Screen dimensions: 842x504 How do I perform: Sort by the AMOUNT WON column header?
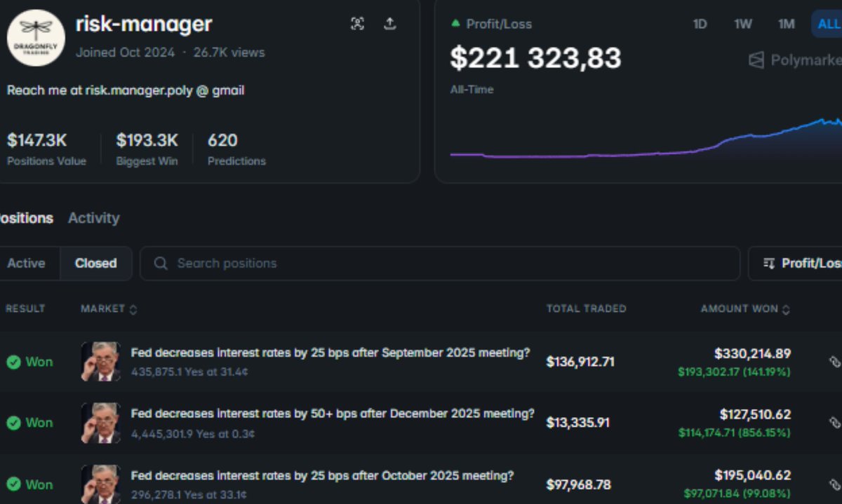tap(745, 308)
